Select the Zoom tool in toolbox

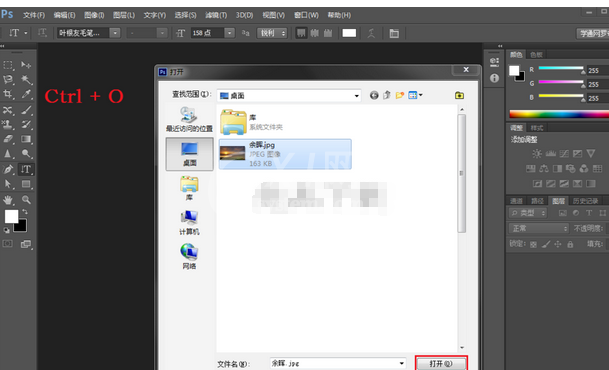pyautogui.click(x=26, y=200)
